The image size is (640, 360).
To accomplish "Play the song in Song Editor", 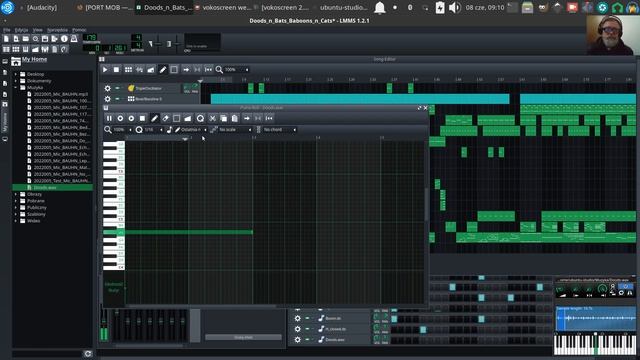I will [x=105, y=70].
